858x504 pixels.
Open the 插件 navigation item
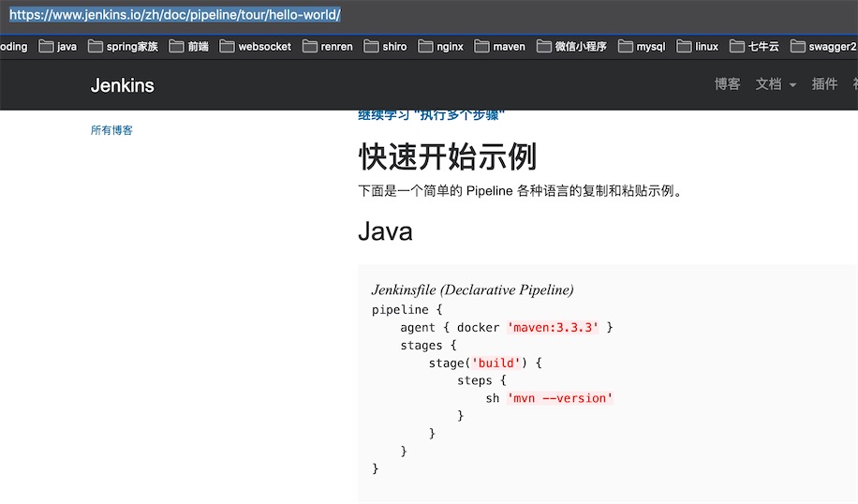(824, 84)
